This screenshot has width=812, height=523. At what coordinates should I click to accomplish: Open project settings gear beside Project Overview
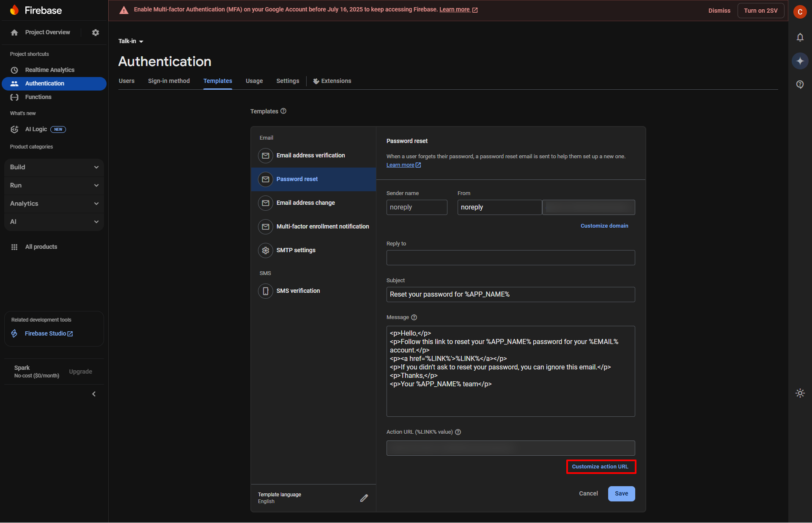(x=95, y=32)
